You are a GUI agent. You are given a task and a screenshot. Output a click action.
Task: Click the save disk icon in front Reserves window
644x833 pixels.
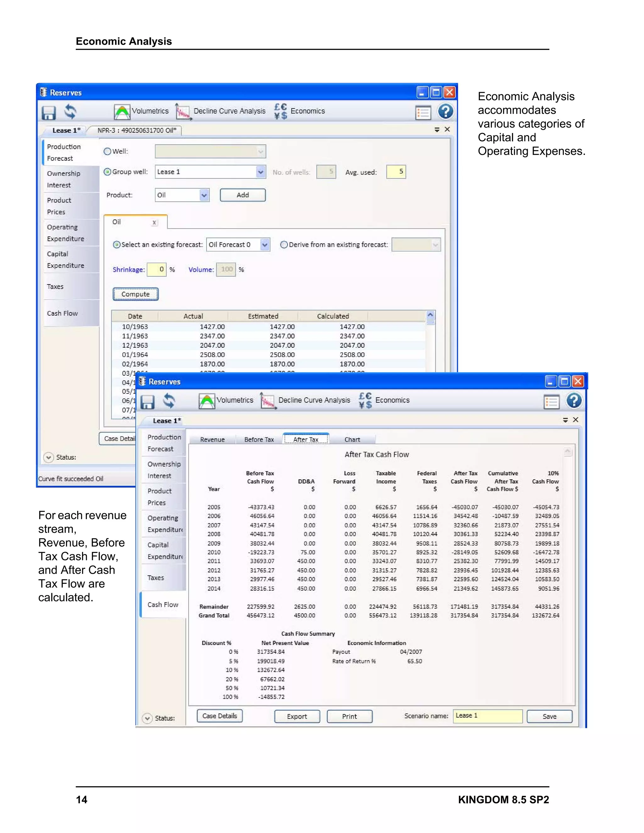147,402
